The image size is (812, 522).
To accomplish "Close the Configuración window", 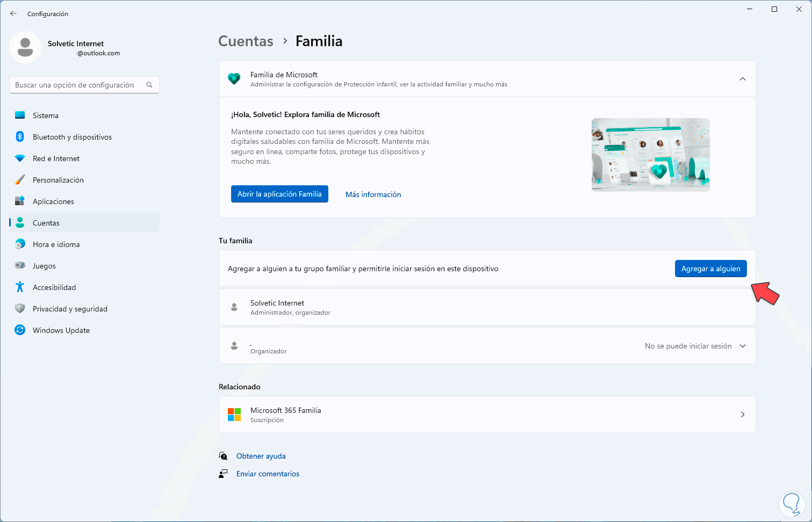I will 799,9.
